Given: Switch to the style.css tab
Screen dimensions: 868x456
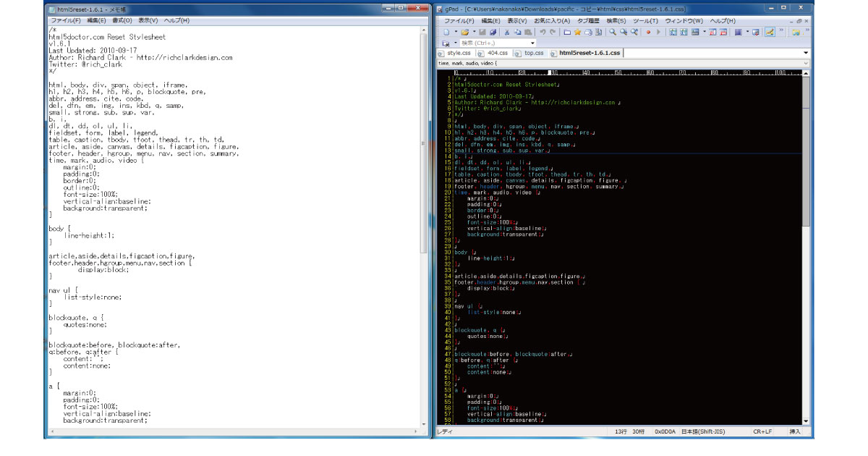Looking at the screenshot, I should [459, 53].
